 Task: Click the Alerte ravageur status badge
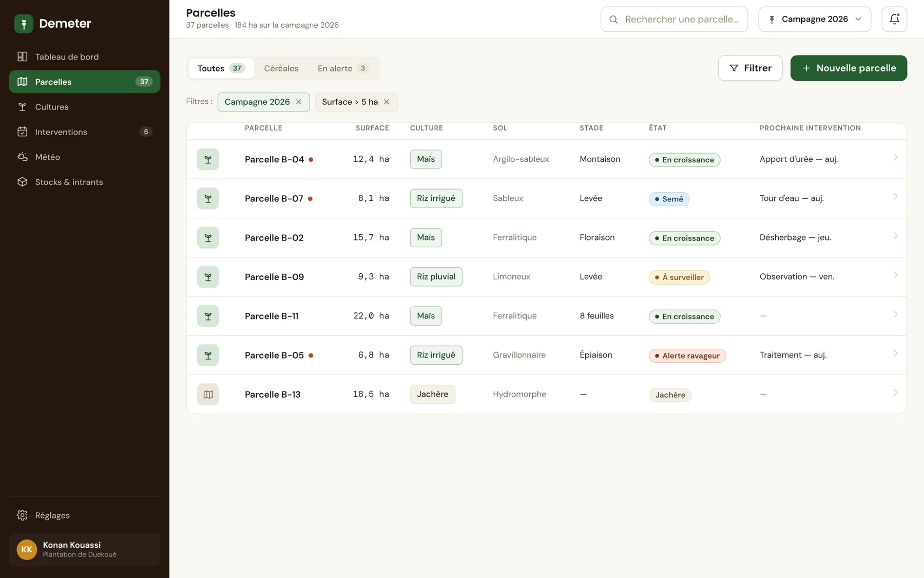click(x=687, y=356)
